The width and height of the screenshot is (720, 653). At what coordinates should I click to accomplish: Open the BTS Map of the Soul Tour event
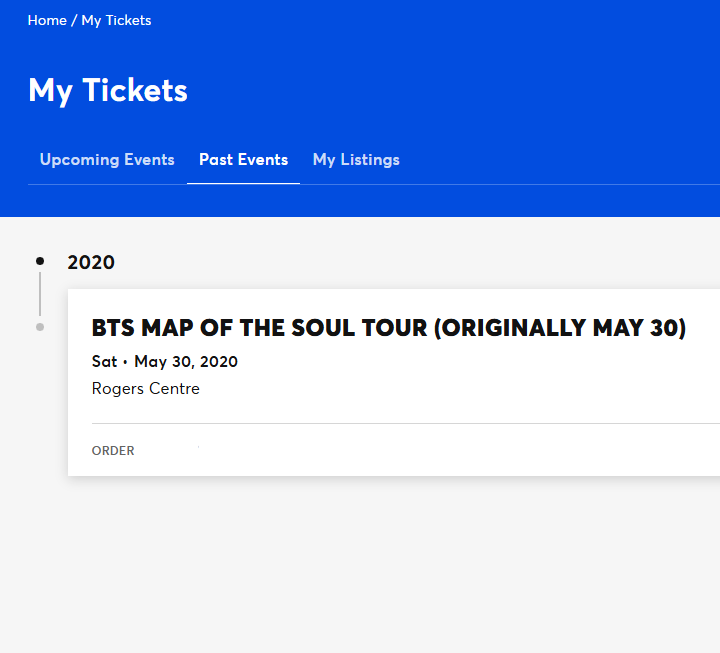point(388,328)
